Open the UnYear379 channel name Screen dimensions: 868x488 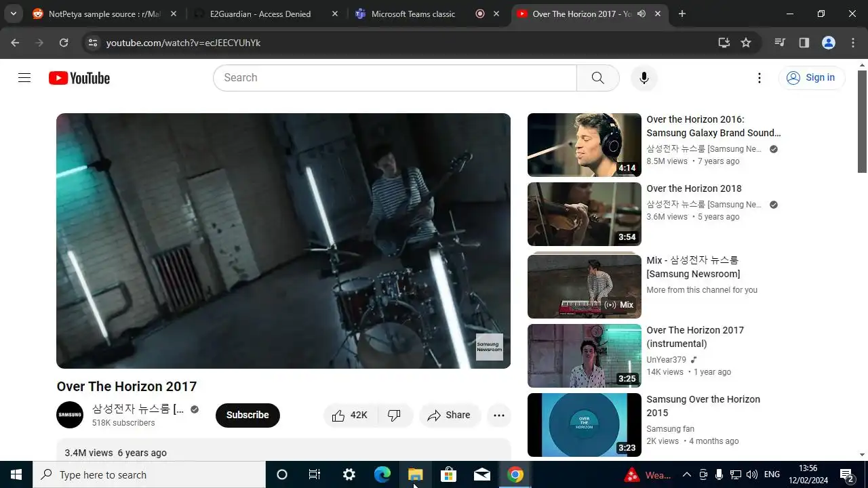pyautogui.click(x=667, y=360)
